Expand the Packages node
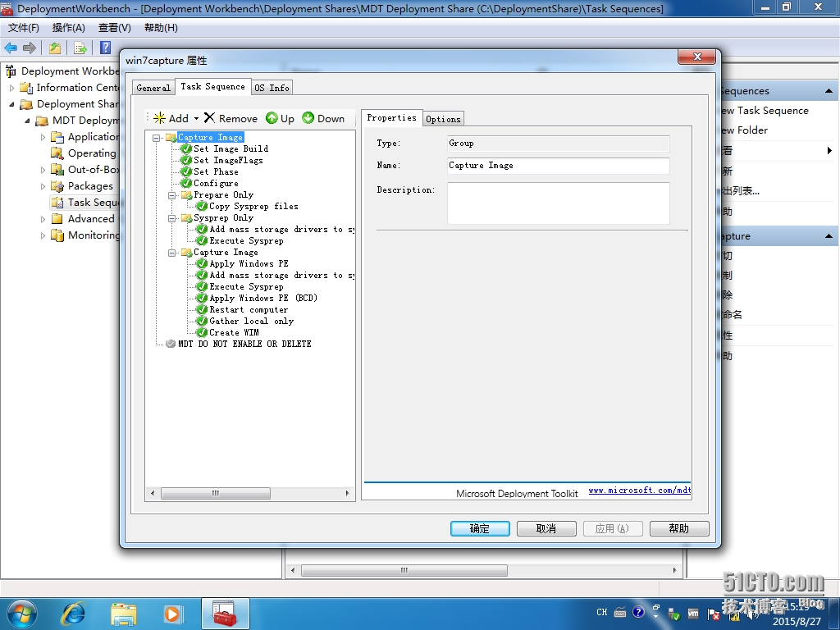Screen dimensions: 840x630 tap(43, 186)
